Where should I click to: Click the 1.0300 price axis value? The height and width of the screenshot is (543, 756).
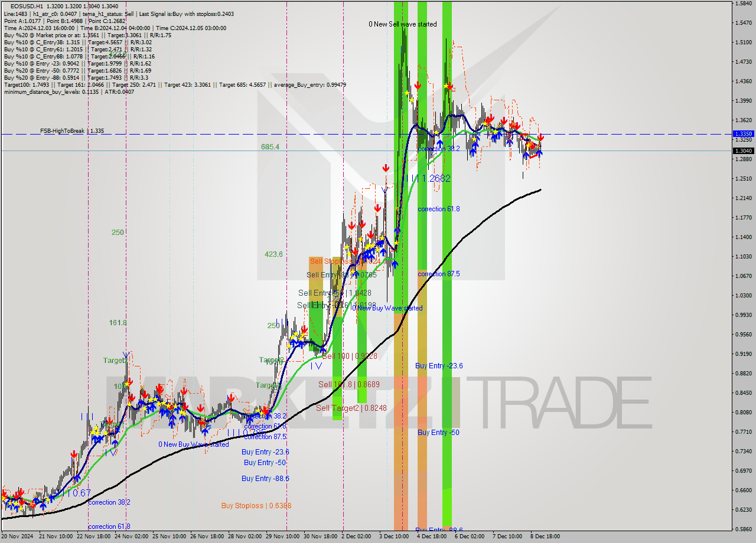pyautogui.click(x=742, y=296)
